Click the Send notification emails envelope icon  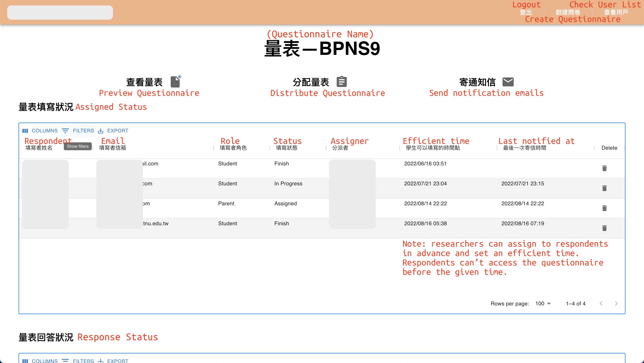[x=508, y=82]
